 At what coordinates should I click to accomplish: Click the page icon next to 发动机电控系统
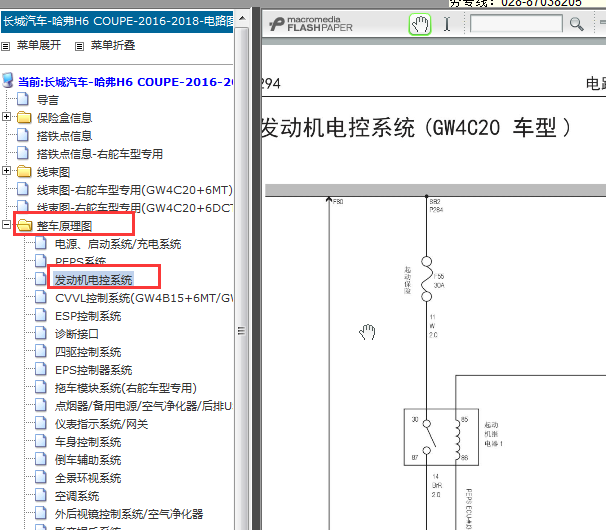click(41, 278)
